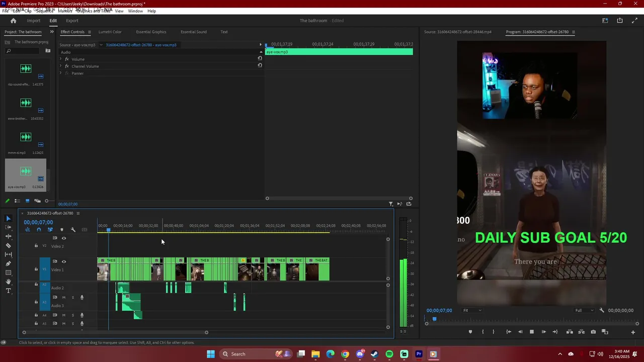Click the Export Frame camera button
The height and width of the screenshot is (362, 644).
pyautogui.click(x=593, y=332)
